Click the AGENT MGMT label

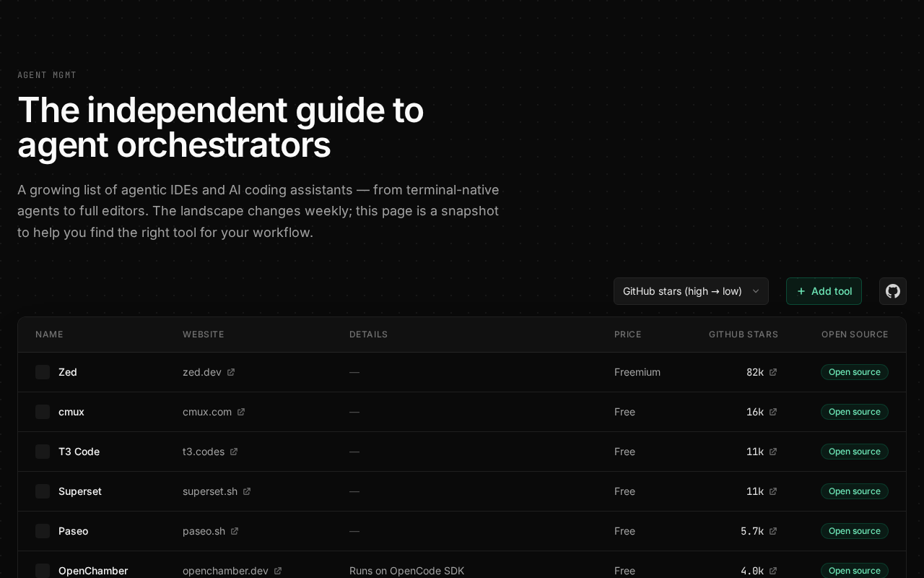(x=47, y=75)
